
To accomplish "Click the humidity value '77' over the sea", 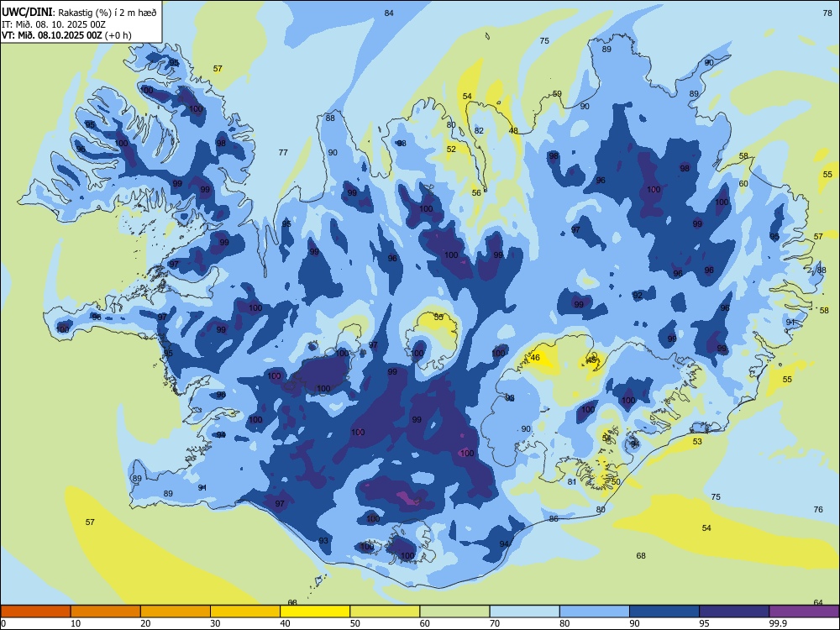I will pos(283,153).
